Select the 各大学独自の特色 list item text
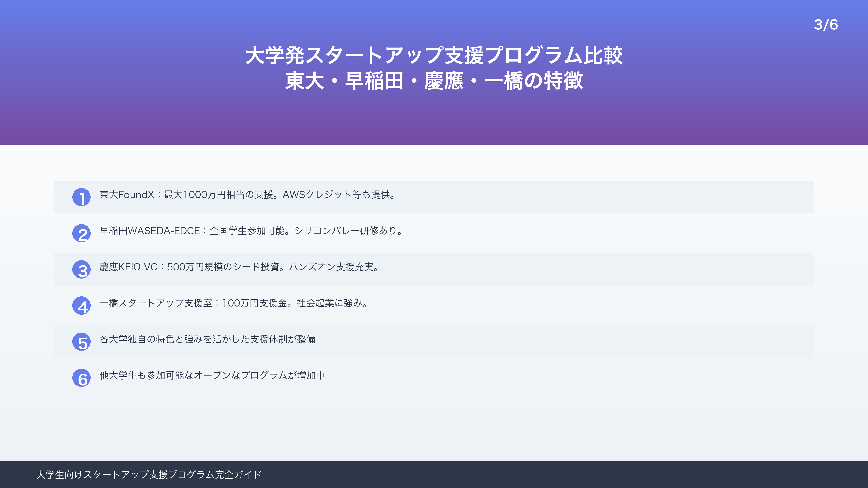Screen dimensions: 868x488 (208, 339)
